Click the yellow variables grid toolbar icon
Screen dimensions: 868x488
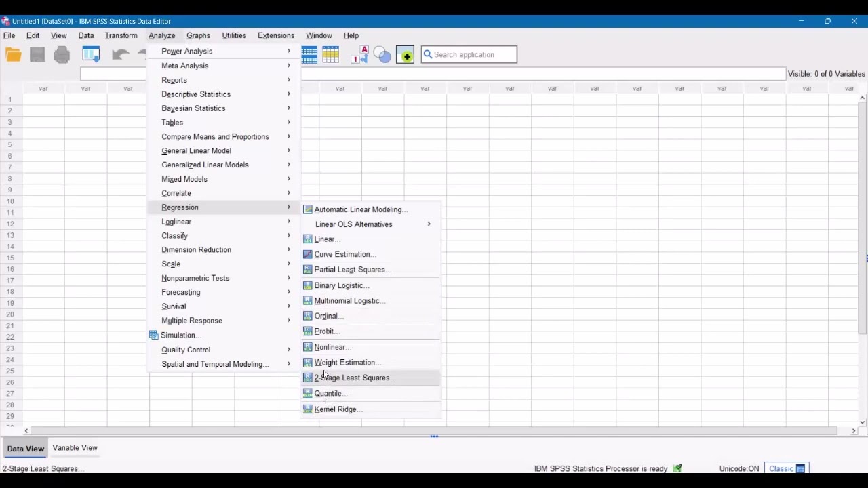click(331, 55)
